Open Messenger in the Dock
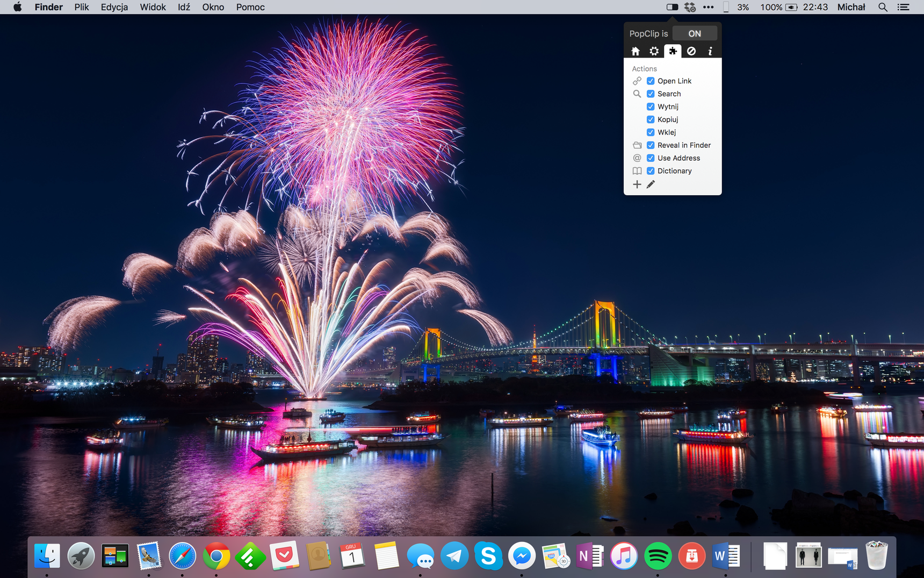 coord(522,556)
